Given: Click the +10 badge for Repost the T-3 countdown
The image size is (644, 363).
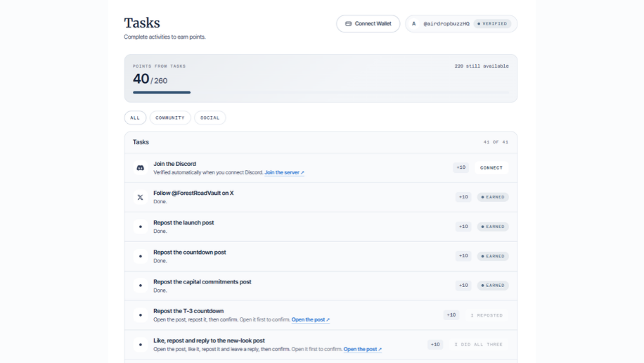Looking at the screenshot, I should [451, 315].
